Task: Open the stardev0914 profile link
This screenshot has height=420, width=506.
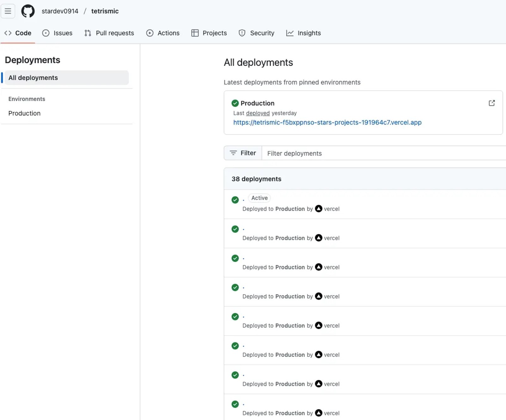Action: tap(60, 11)
